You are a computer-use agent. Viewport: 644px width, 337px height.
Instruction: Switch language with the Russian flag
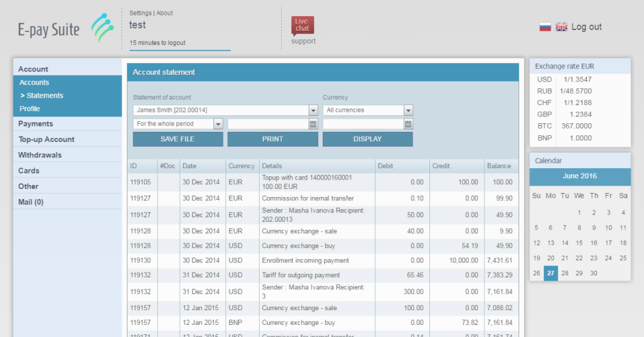(x=545, y=27)
